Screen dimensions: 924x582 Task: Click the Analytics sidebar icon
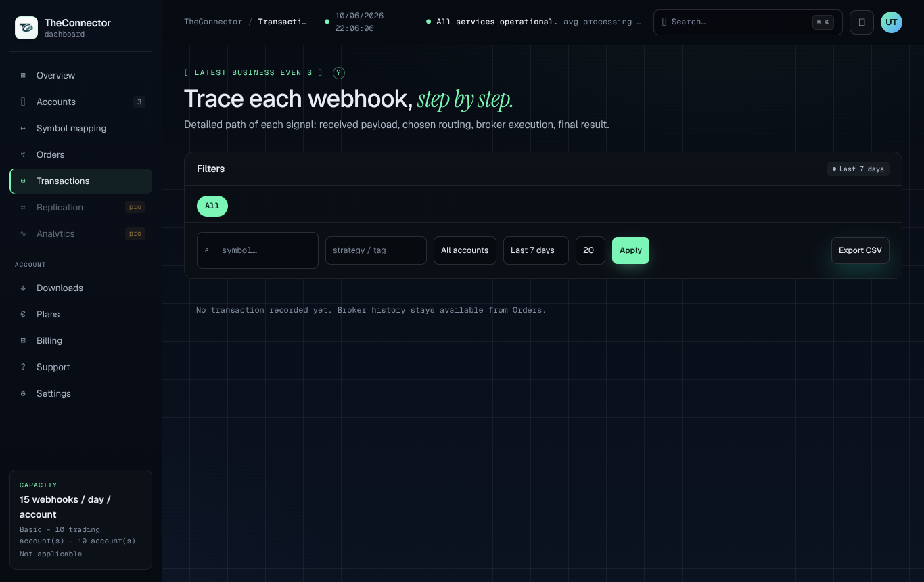click(23, 233)
